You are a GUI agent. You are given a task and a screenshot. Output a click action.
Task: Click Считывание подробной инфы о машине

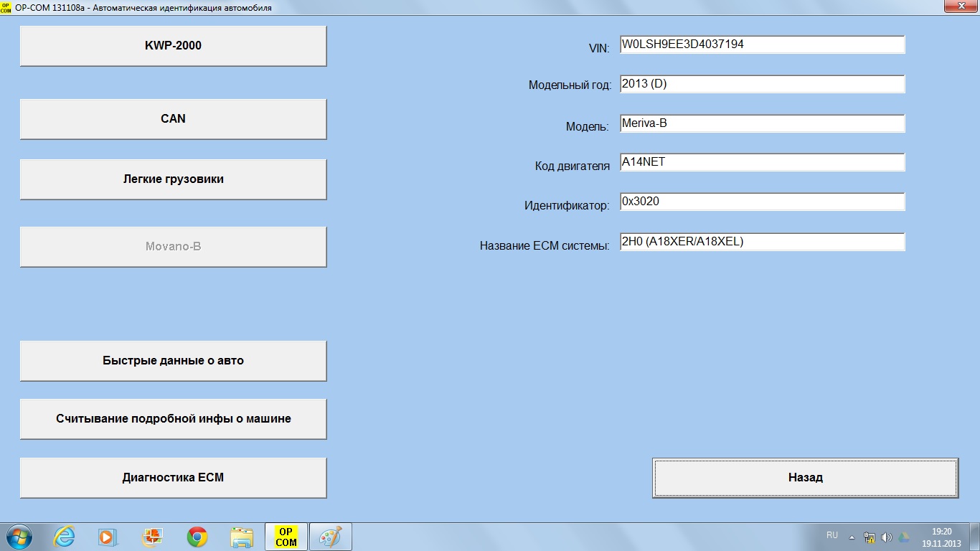click(x=173, y=419)
